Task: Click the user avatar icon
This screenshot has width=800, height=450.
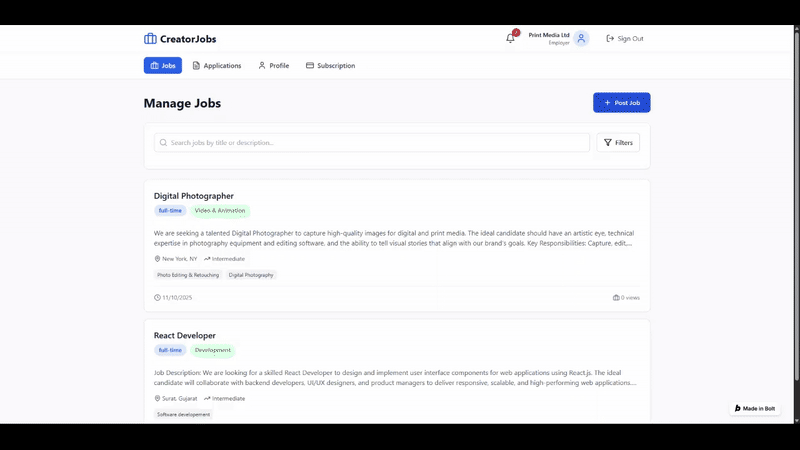Action: pyautogui.click(x=581, y=38)
